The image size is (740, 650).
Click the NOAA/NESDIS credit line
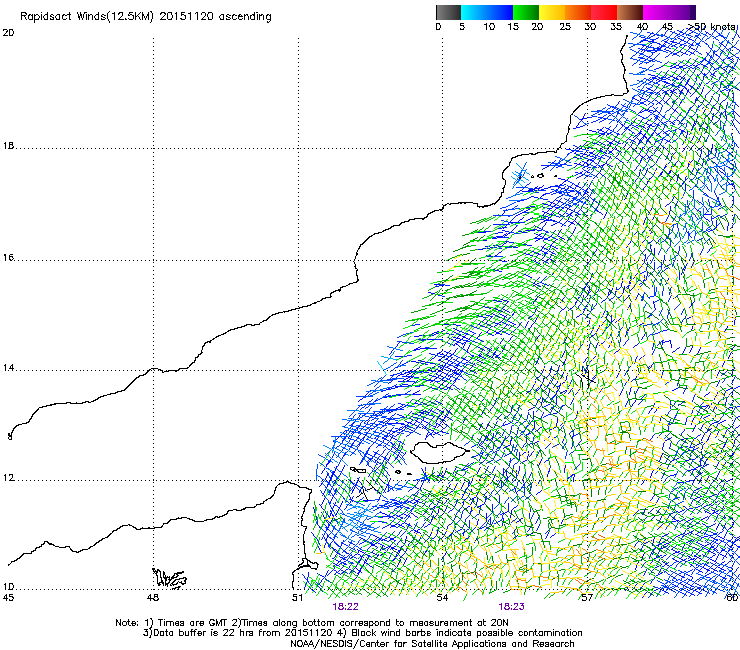(432, 644)
